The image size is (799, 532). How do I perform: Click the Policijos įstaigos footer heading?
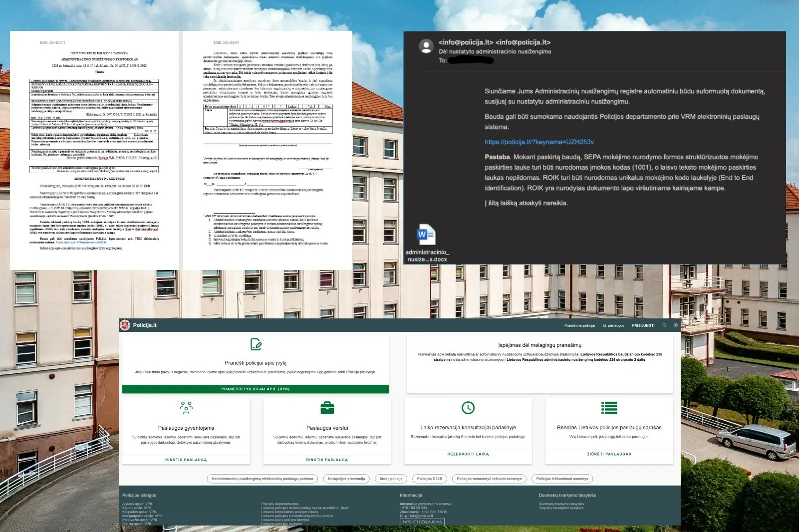(139, 495)
